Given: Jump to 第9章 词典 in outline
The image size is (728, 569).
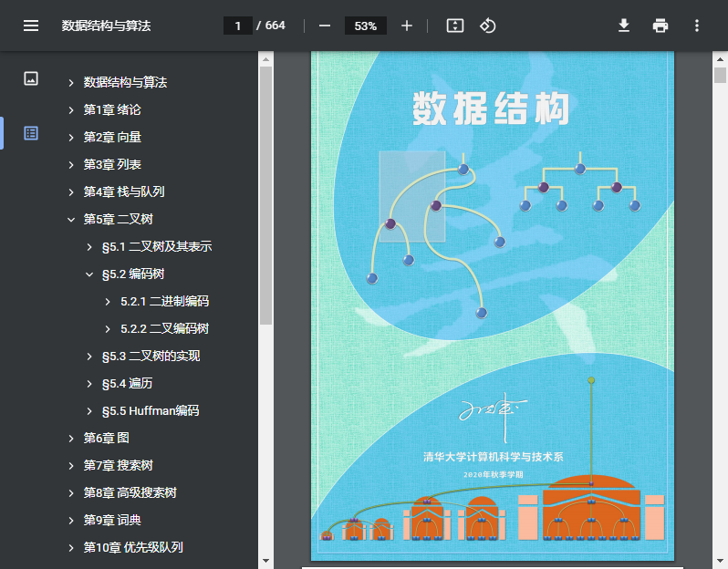Looking at the screenshot, I should pyautogui.click(x=112, y=520).
